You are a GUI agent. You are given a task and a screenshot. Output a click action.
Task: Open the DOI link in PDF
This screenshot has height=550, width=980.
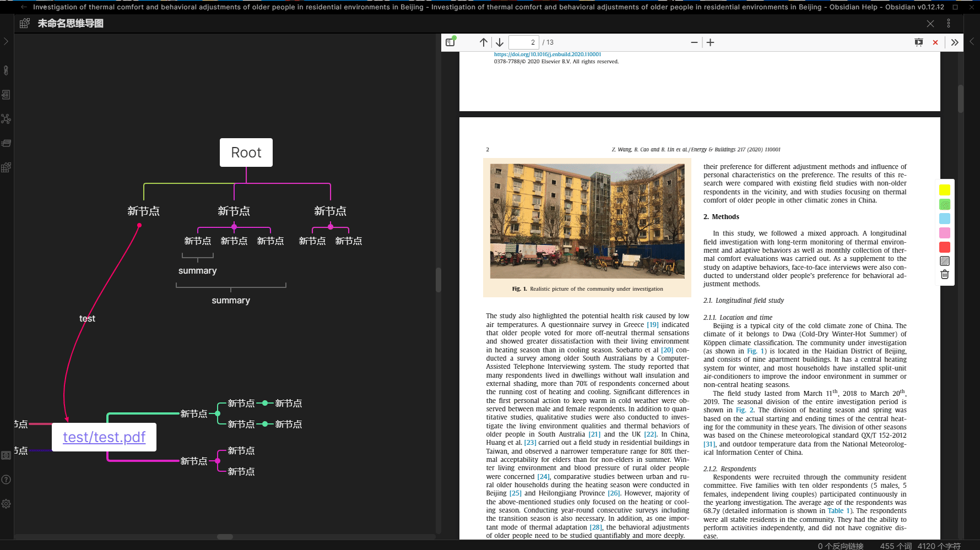548,55
